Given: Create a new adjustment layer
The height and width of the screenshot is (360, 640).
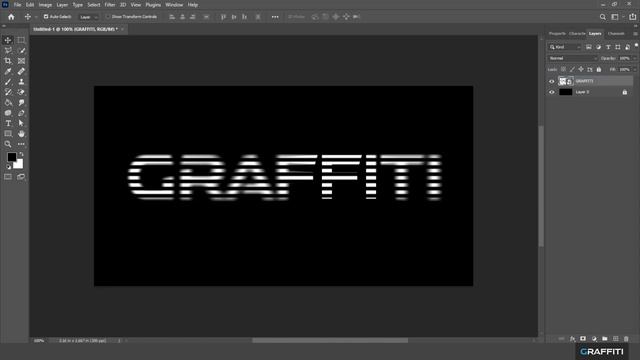Looking at the screenshot, I should (594, 339).
